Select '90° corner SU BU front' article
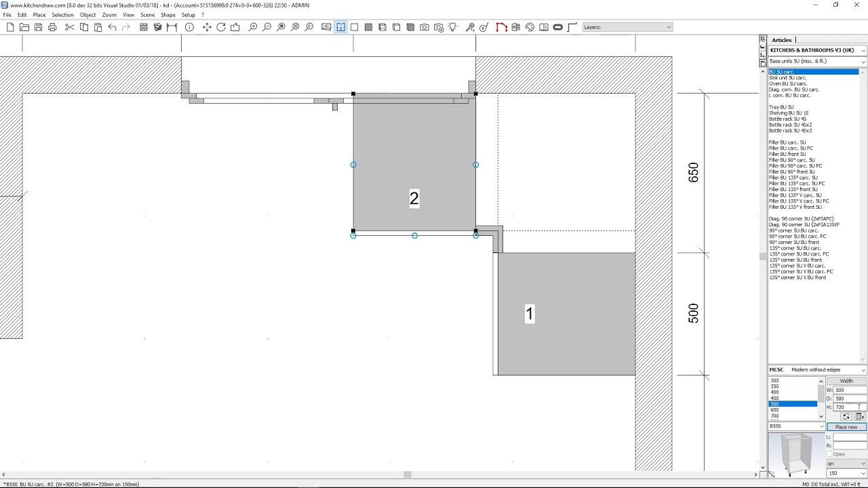The image size is (868, 488). click(x=794, y=242)
